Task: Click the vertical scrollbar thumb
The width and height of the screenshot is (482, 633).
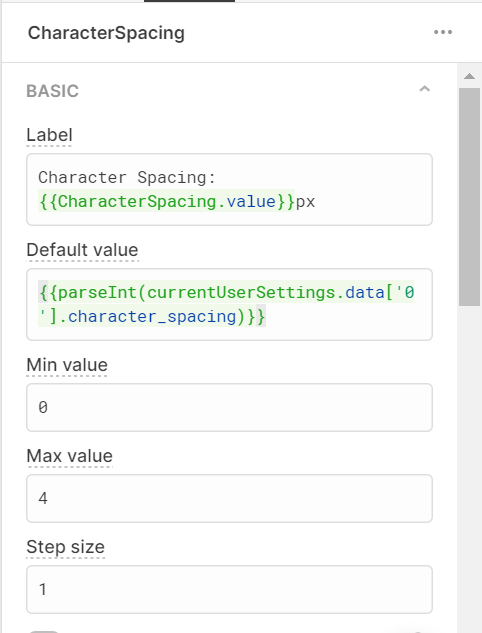Action: (469, 197)
